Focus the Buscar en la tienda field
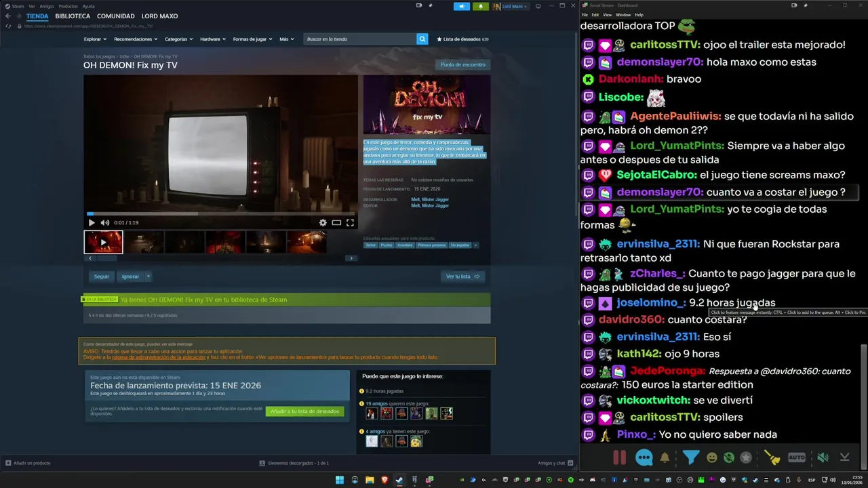868x488 pixels. [x=360, y=39]
